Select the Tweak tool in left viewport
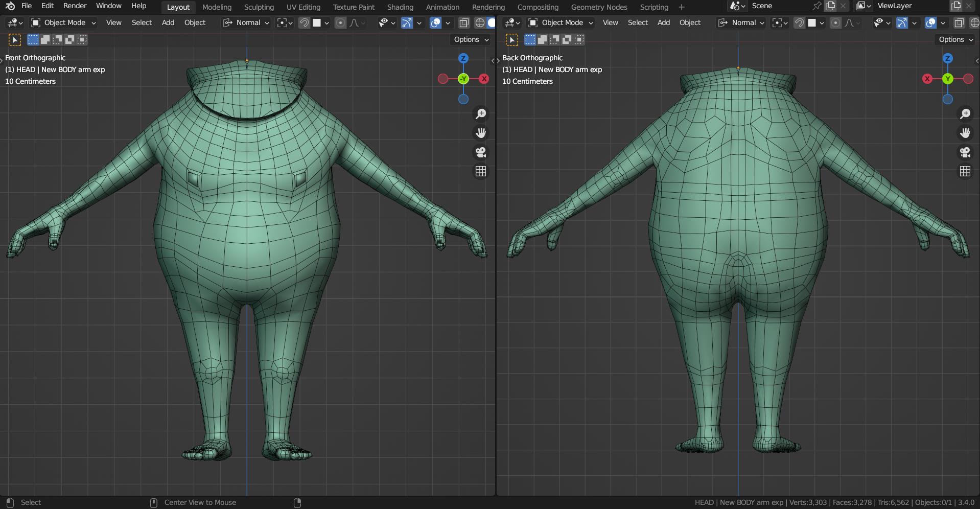The width and height of the screenshot is (980, 509). (x=15, y=40)
